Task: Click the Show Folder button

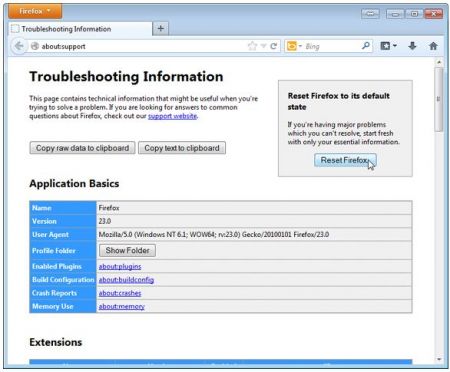Action: pyautogui.click(x=127, y=250)
